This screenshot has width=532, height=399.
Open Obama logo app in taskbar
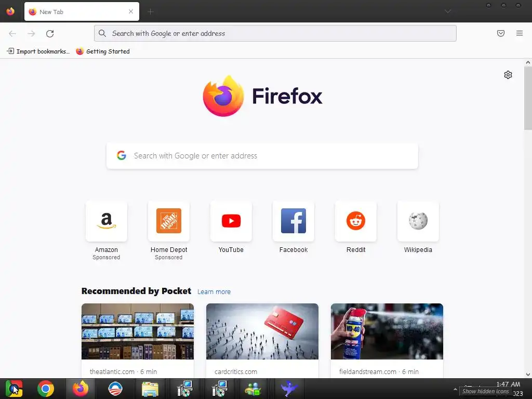coord(115,389)
